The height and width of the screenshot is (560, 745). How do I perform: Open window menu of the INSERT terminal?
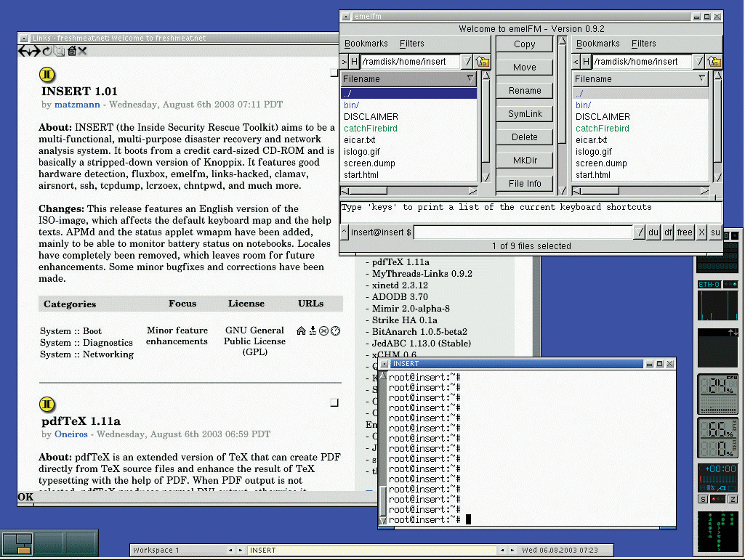pos(384,364)
